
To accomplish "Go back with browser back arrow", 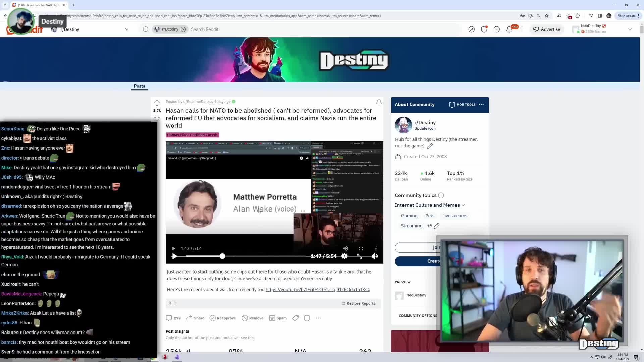I will 5,16.
